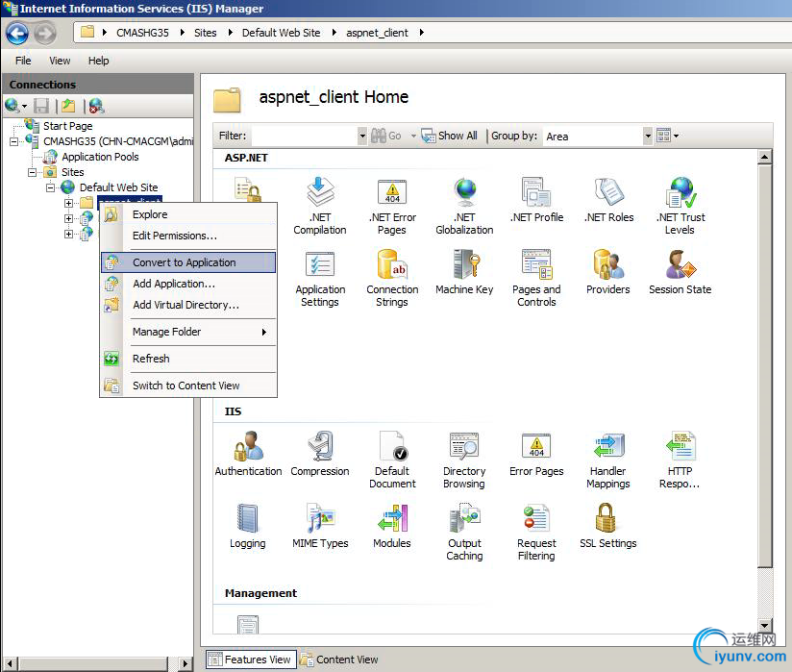Click the Show All button
This screenshot has height=672, width=792.
[449, 136]
